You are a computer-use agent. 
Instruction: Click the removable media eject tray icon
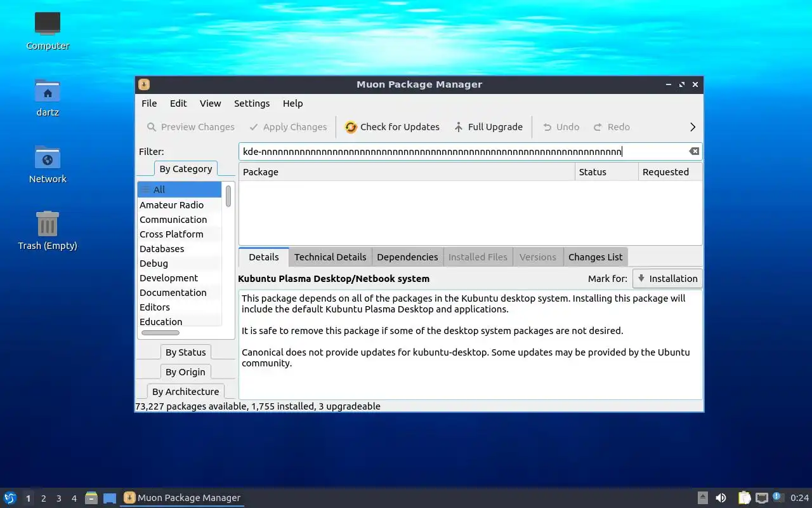coord(702,498)
